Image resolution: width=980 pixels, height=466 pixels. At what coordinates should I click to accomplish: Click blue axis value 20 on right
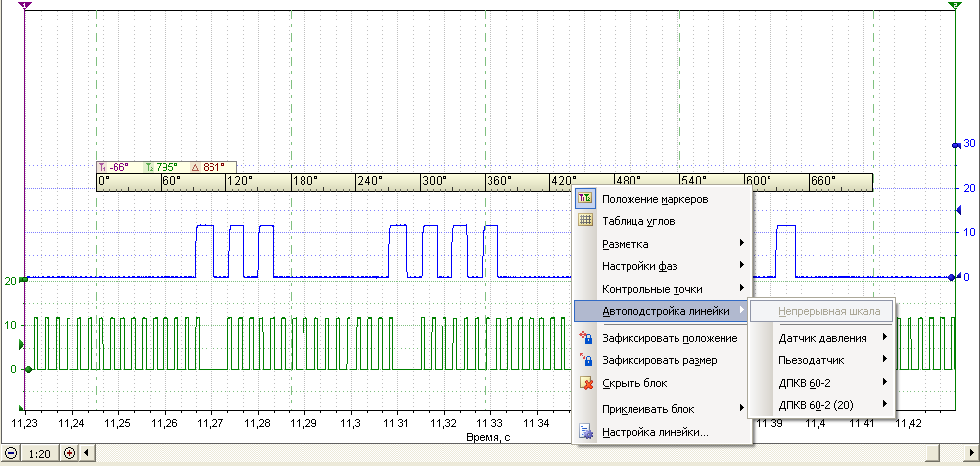970,187
